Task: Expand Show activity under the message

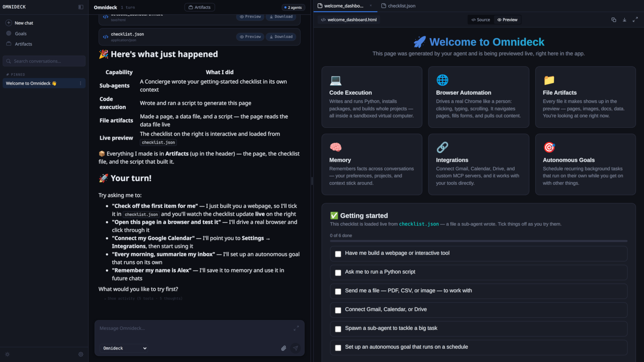Action: tap(143, 299)
